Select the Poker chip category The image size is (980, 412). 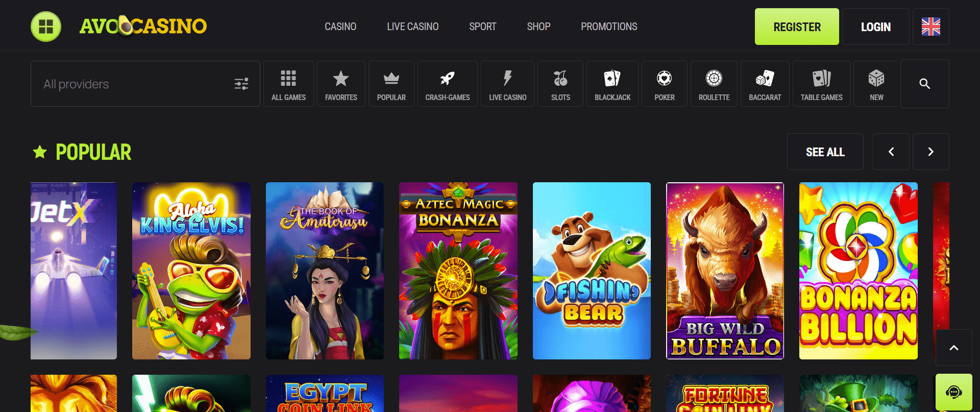point(664,84)
